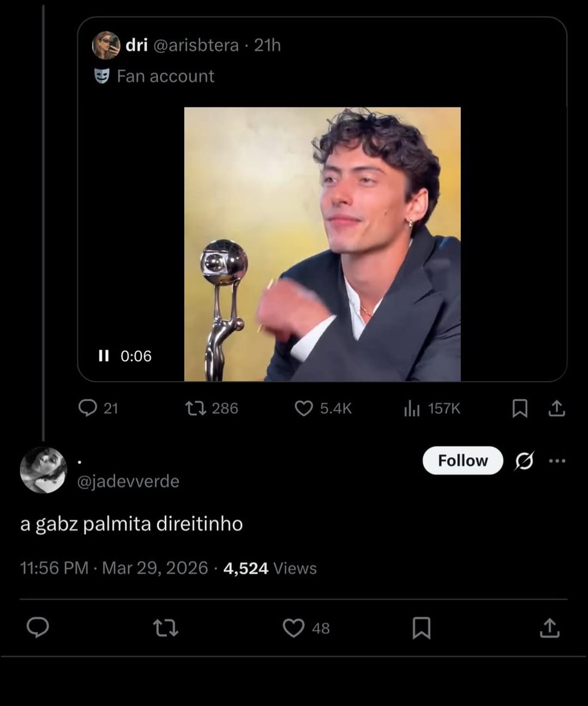Screen dimensions: 588x706
Task: View analytics showing 157K views
Action: (431, 409)
